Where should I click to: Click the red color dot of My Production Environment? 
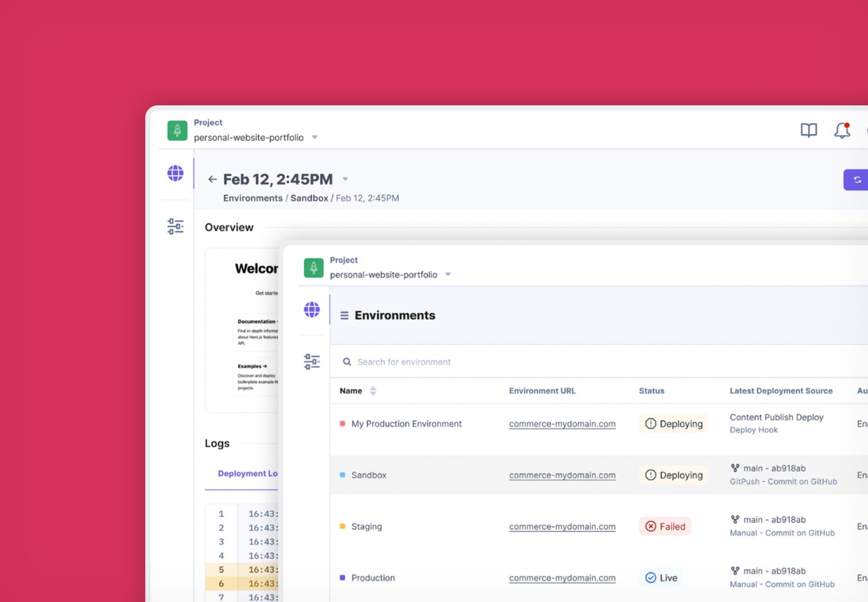pos(342,424)
